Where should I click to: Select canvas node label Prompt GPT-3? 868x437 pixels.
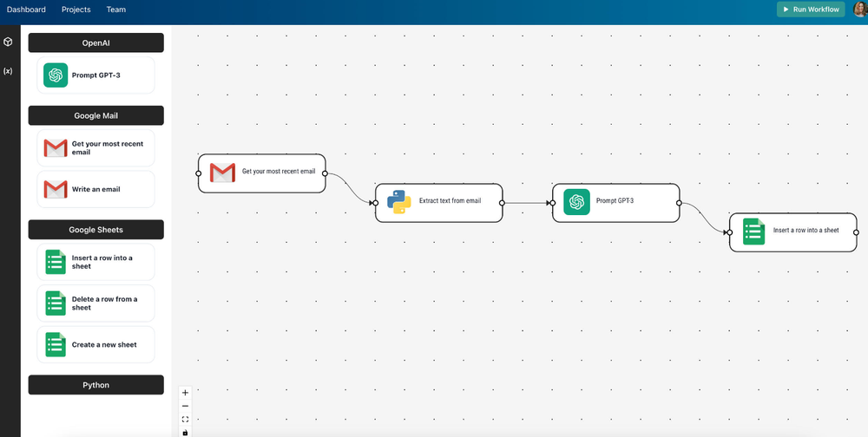(x=615, y=201)
